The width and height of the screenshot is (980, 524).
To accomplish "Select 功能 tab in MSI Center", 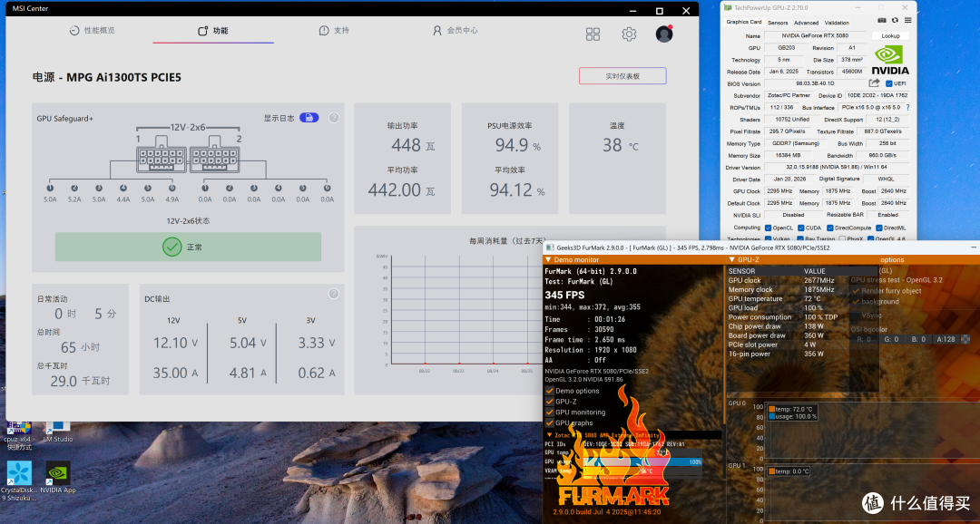I will [x=213, y=31].
